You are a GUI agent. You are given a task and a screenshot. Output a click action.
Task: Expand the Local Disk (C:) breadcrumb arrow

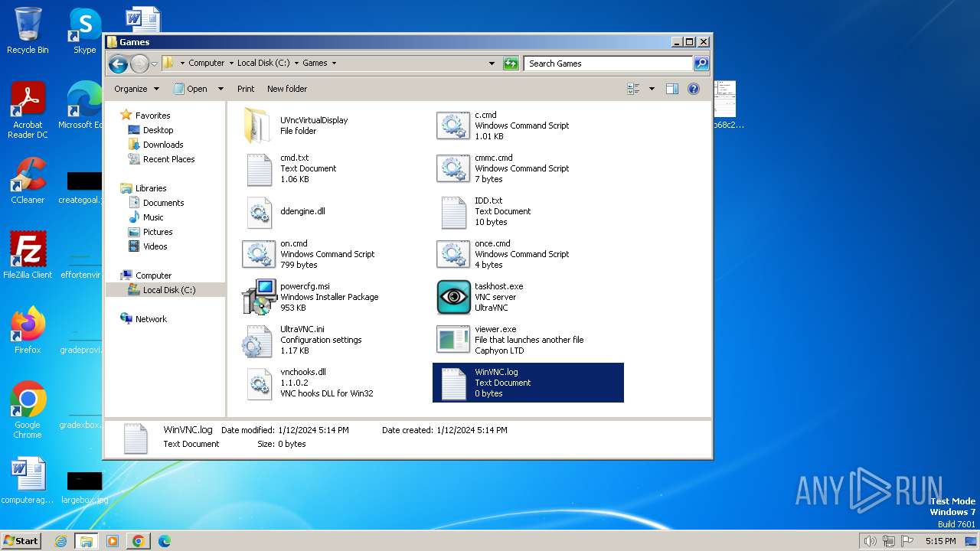[296, 64]
